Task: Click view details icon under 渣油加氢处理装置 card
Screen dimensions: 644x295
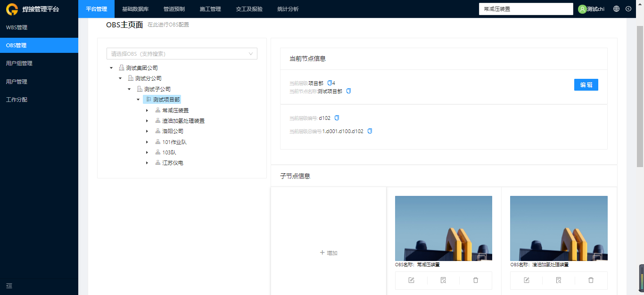Action: (x=559, y=280)
